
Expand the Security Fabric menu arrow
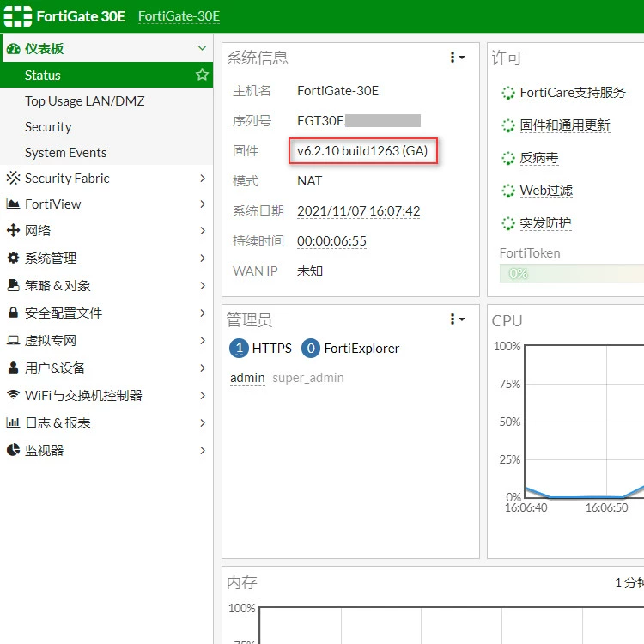203,178
